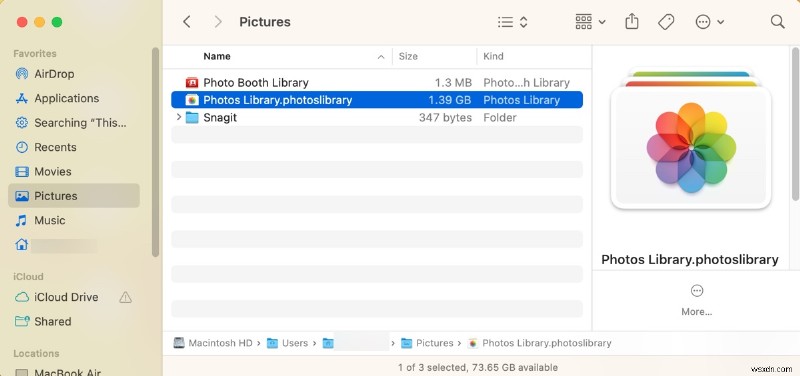Open the ellipsis Action menu in toolbar
The height and width of the screenshot is (376, 800).
(709, 22)
